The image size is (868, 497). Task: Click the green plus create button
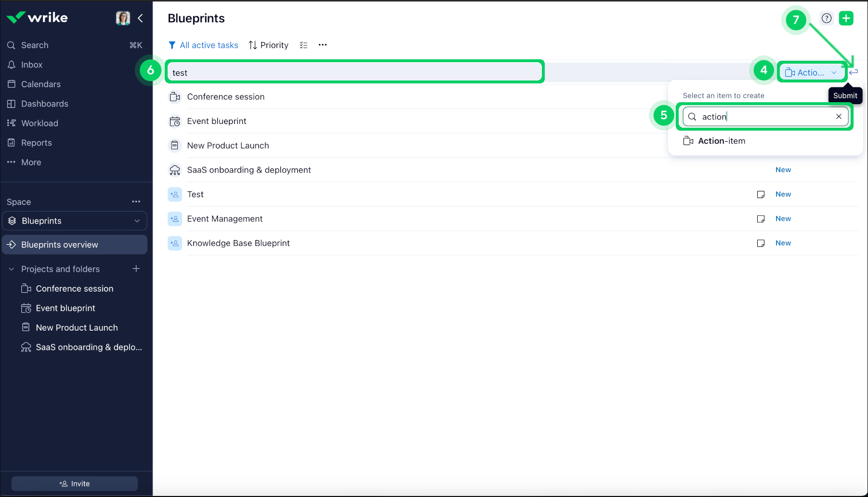click(x=846, y=18)
